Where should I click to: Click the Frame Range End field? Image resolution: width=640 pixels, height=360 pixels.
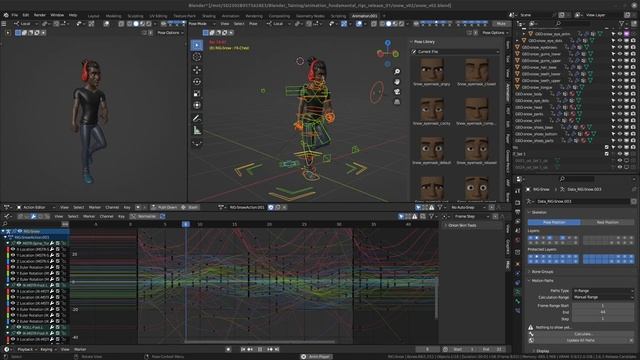(x=602, y=312)
